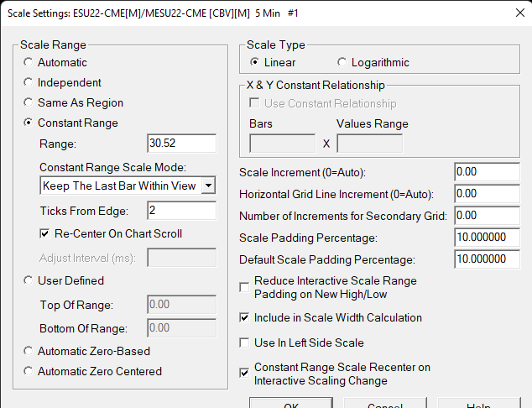Close the Scale Settings dialog

tap(513, 13)
